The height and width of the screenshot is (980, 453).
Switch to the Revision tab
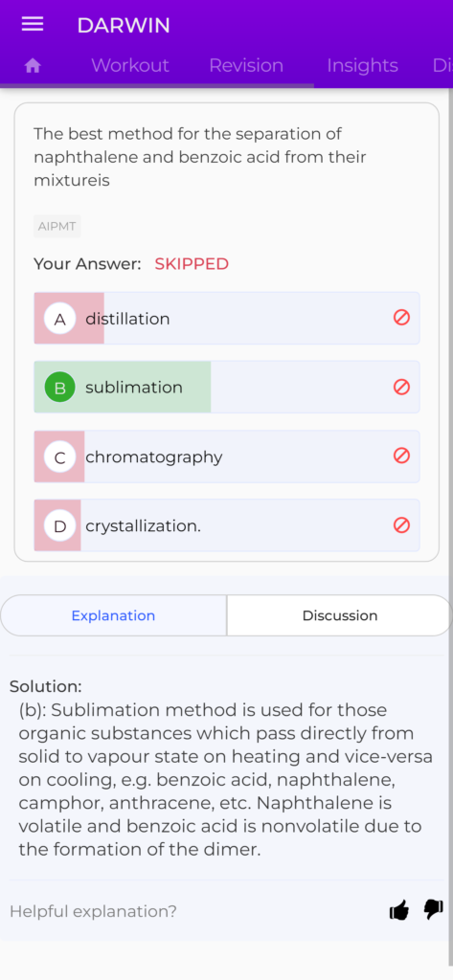pos(246,66)
